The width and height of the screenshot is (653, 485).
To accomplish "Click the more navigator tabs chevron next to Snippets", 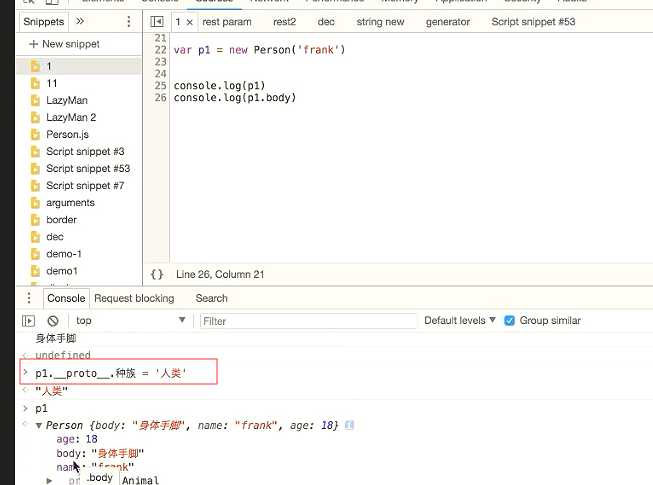I will tap(80, 21).
